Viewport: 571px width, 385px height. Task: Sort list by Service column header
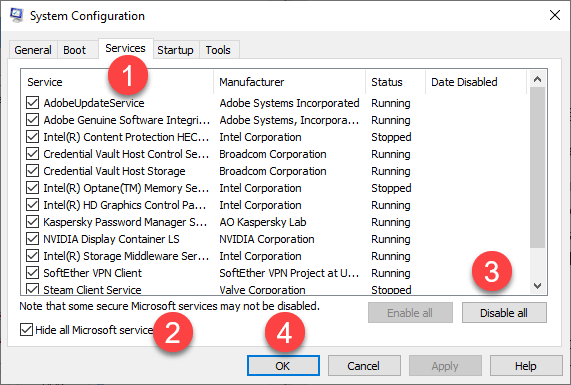tap(117, 82)
